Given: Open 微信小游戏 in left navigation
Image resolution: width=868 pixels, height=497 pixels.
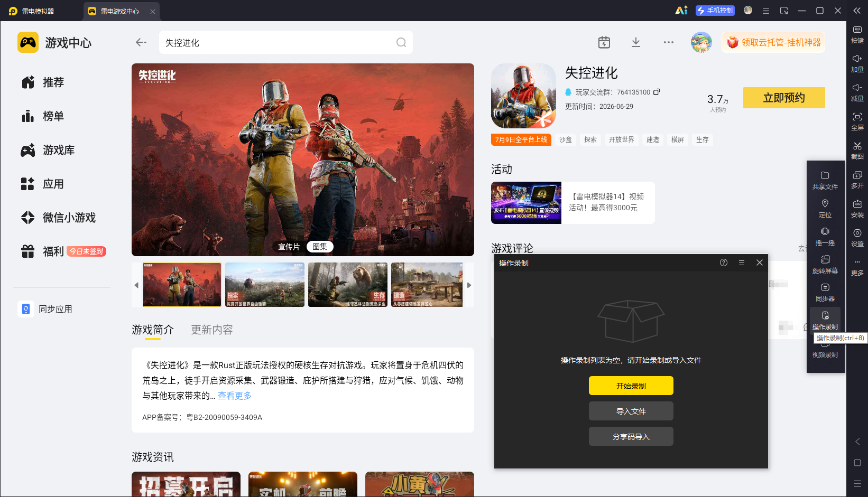Looking at the screenshot, I should pyautogui.click(x=58, y=218).
